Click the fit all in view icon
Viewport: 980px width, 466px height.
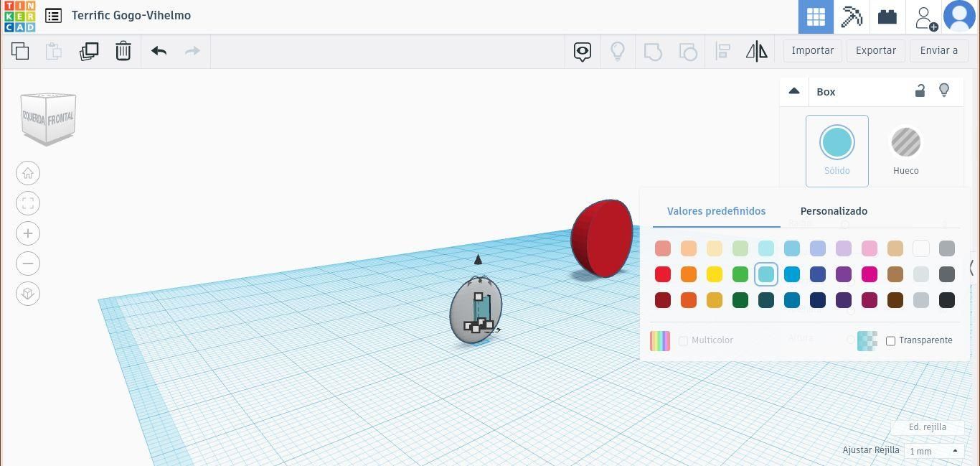(x=28, y=203)
